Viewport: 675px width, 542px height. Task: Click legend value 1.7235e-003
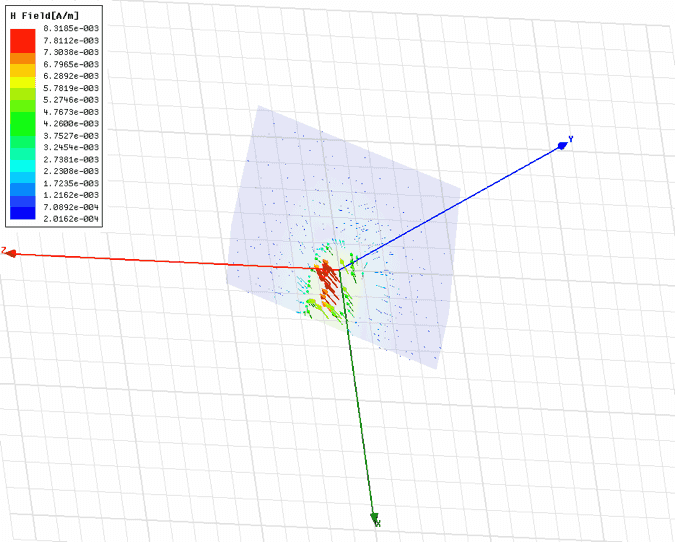(71, 183)
